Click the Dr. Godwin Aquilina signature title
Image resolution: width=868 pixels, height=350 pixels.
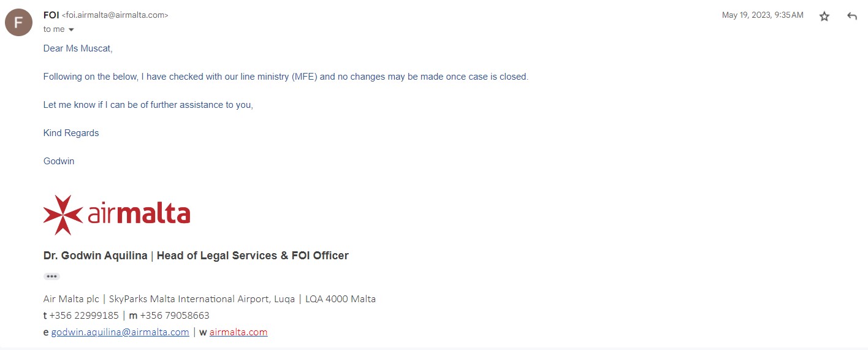pos(196,256)
